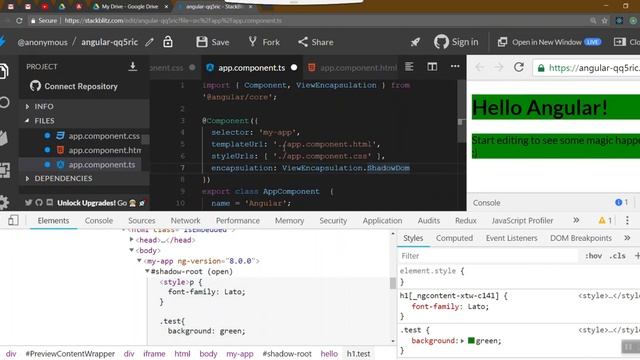
Task: Reload the preview pane
Action: coord(519,67)
